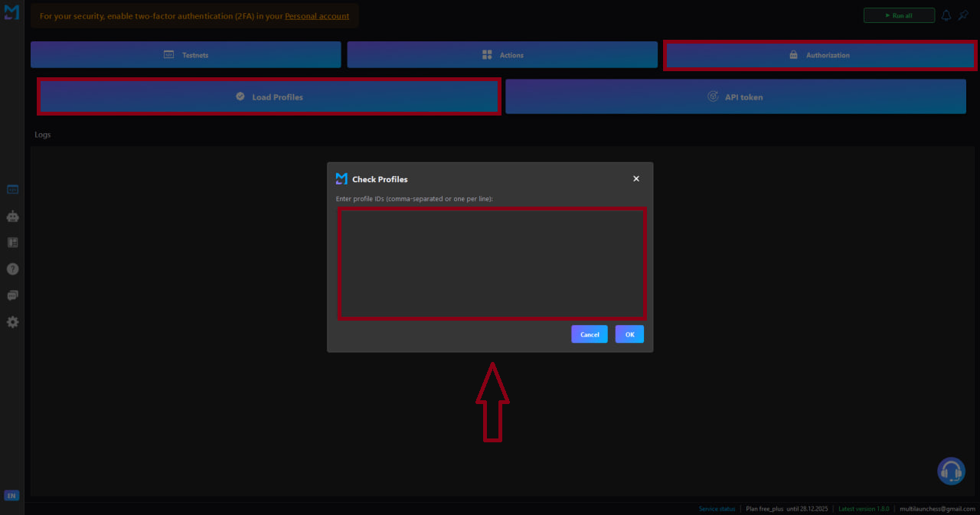Image resolution: width=980 pixels, height=515 pixels.
Task: Open settings via the gear icon
Action: pos(11,321)
